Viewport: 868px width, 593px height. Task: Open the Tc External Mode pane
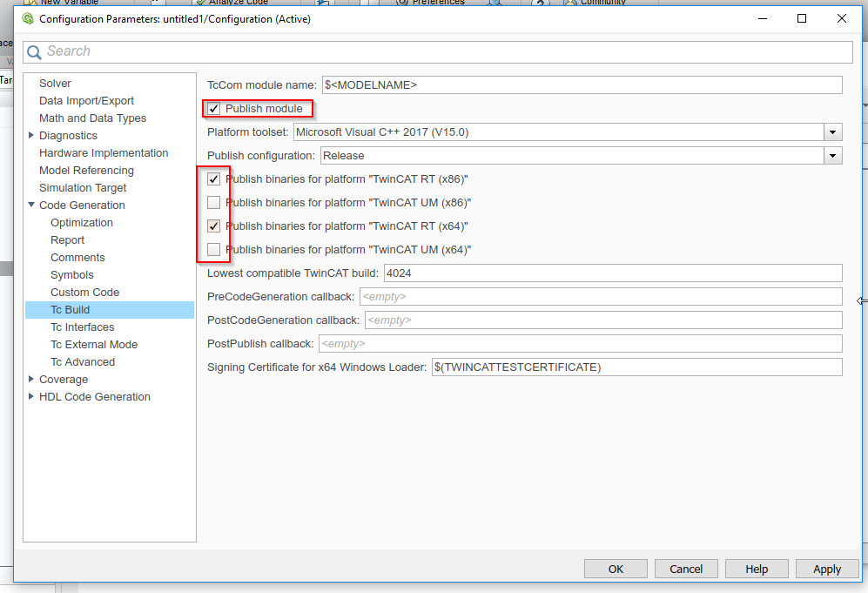[x=94, y=345]
